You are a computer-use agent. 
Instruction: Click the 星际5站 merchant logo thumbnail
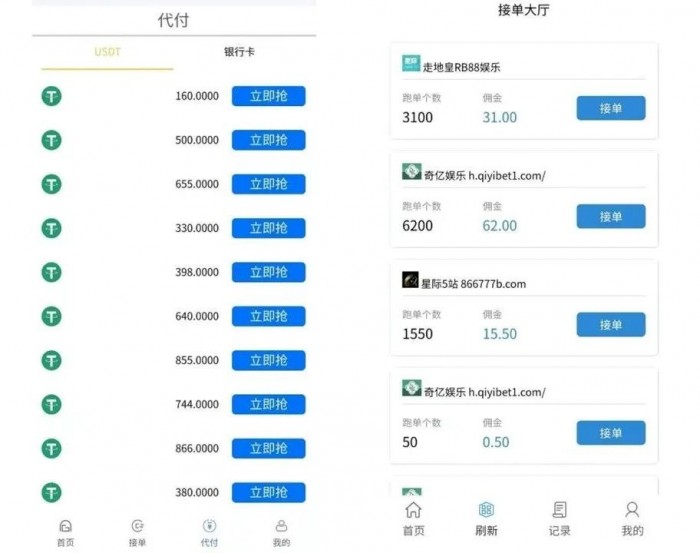(410, 280)
